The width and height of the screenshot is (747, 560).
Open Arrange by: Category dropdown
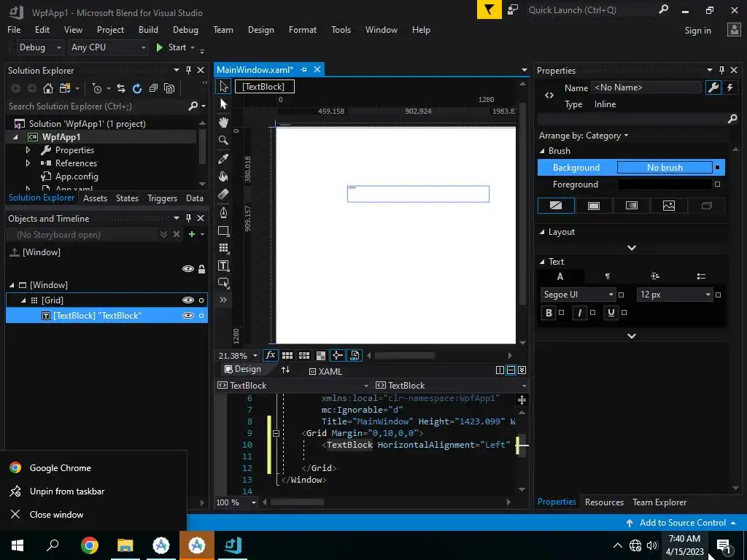tap(584, 136)
